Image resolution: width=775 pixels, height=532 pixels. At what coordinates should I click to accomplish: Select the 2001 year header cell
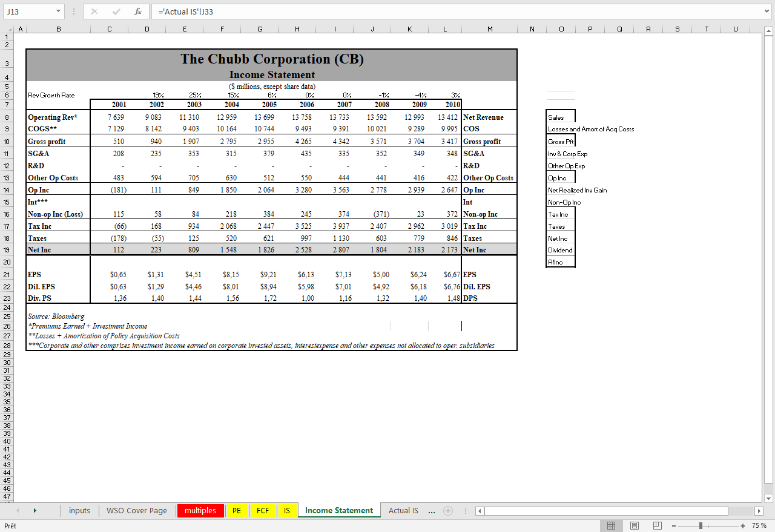tap(109, 105)
